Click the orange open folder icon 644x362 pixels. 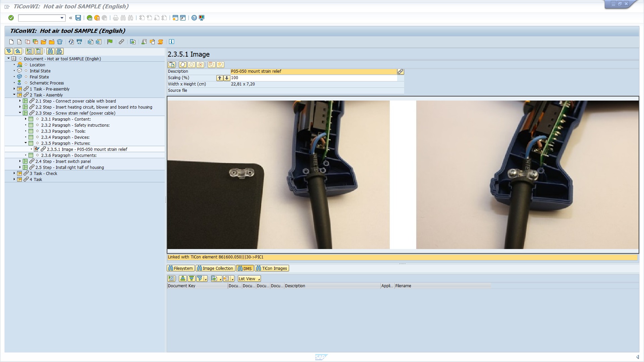44,42
